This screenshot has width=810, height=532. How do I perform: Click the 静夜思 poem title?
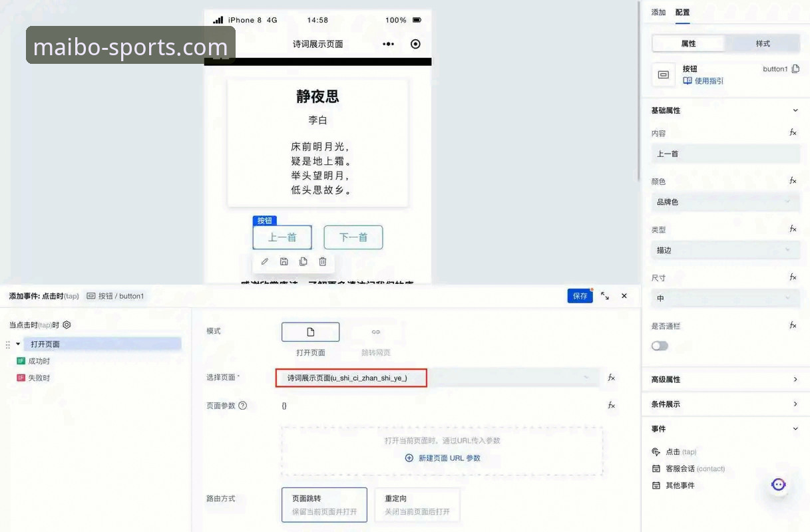317,96
